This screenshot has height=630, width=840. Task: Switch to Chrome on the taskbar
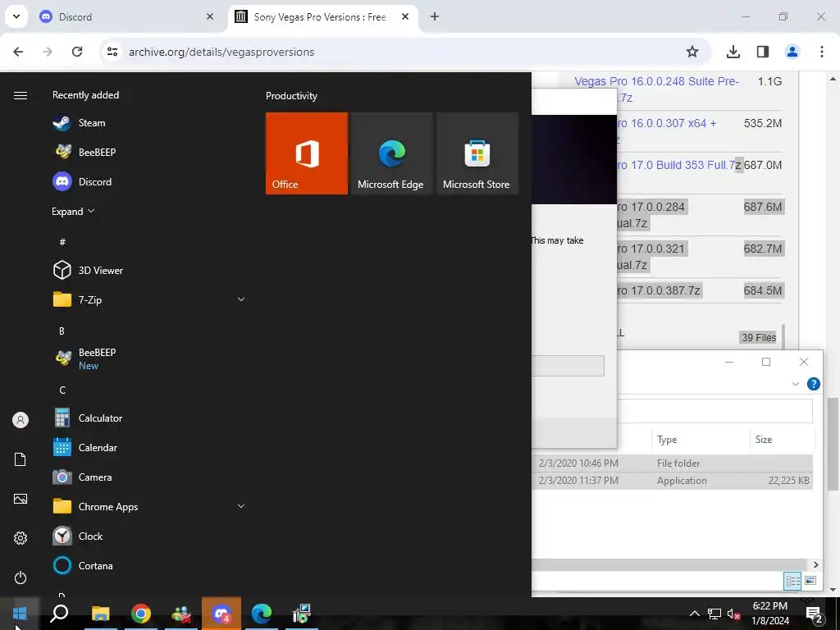141,614
